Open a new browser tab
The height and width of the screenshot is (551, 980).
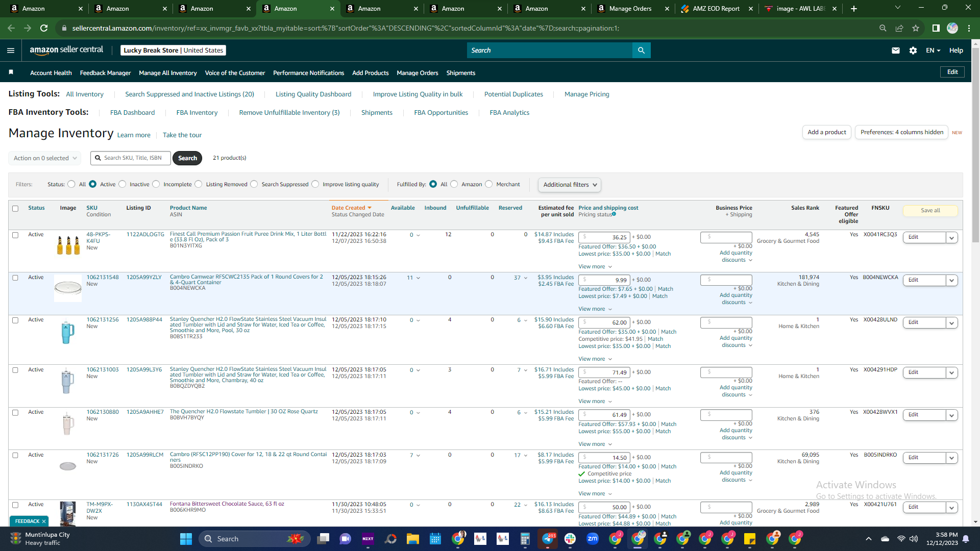point(854,8)
